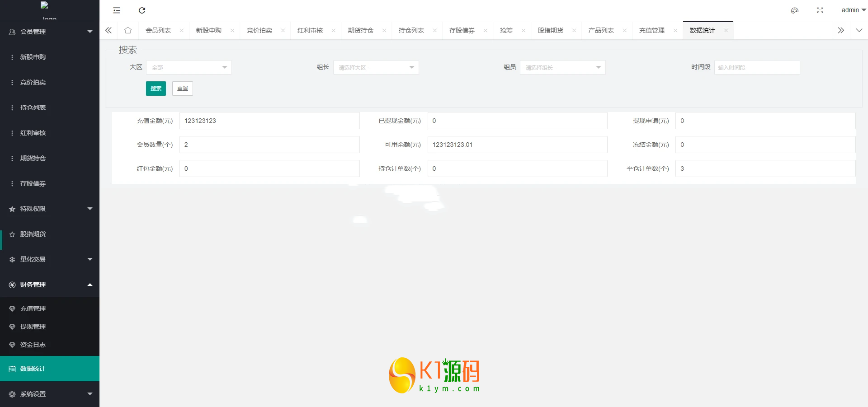868x407 pixels.
Task: Open 持仓列表 in the sidebar
Action: coord(50,108)
